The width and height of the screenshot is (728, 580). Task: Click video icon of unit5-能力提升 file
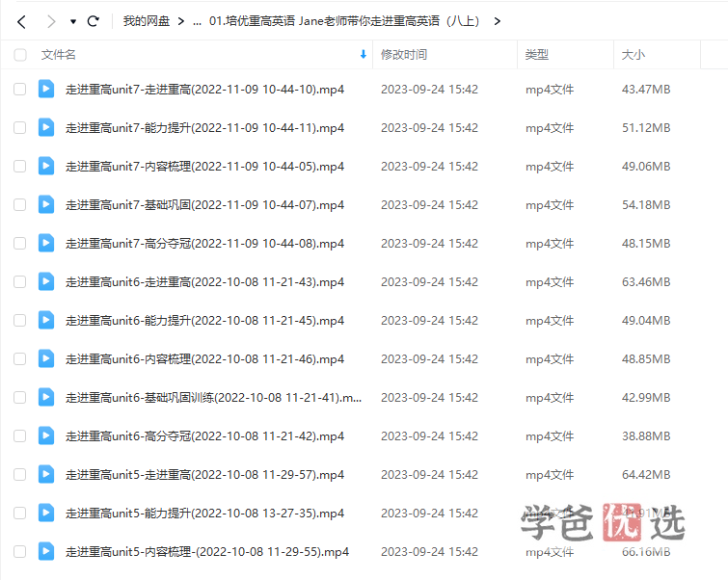click(x=46, y=513)
